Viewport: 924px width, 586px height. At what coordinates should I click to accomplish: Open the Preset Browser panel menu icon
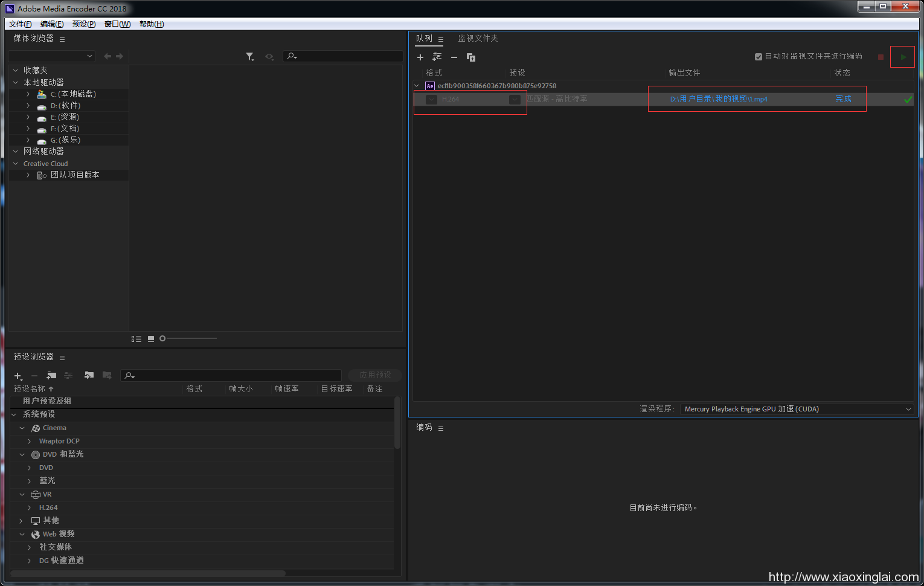(x=62, y=358)
